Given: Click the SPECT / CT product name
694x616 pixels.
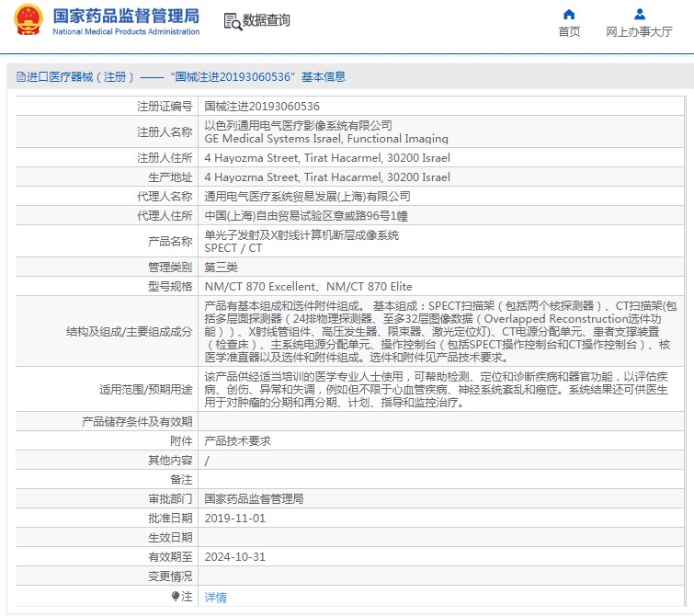Looking at the screenshot, I should [233, 248].
